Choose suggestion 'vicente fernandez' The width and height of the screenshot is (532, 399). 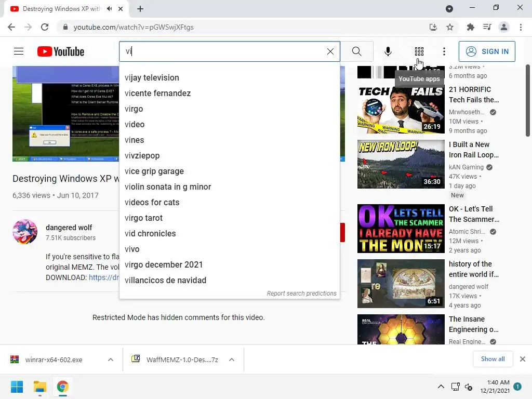[x=229, y=94]
